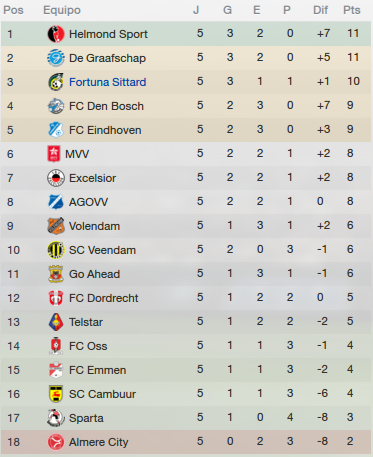Image resolution: width=373 pixels, height=457 pixels.
Task: Open the FC Den Bosch team name
Action: click(x=106, y=106)
